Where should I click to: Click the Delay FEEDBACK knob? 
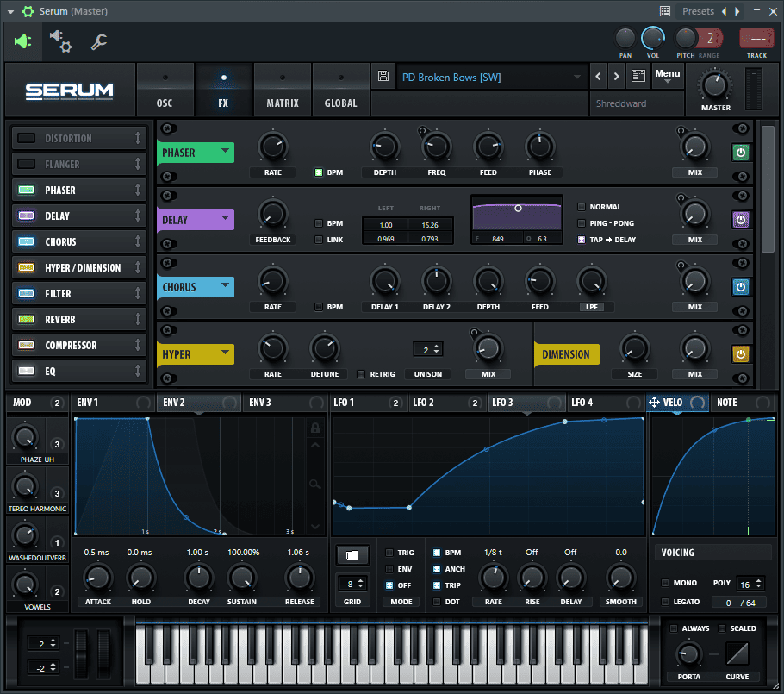(272, 214)
